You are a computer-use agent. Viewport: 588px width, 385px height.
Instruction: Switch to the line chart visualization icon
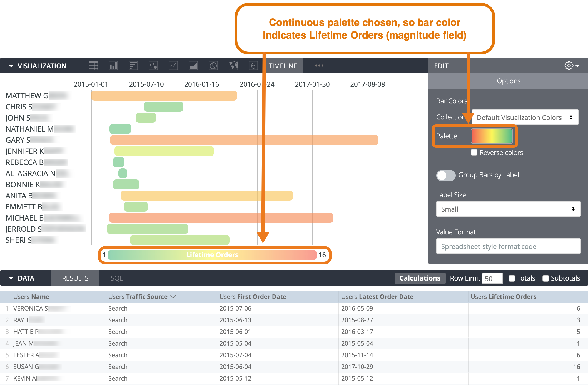point(173,66)
